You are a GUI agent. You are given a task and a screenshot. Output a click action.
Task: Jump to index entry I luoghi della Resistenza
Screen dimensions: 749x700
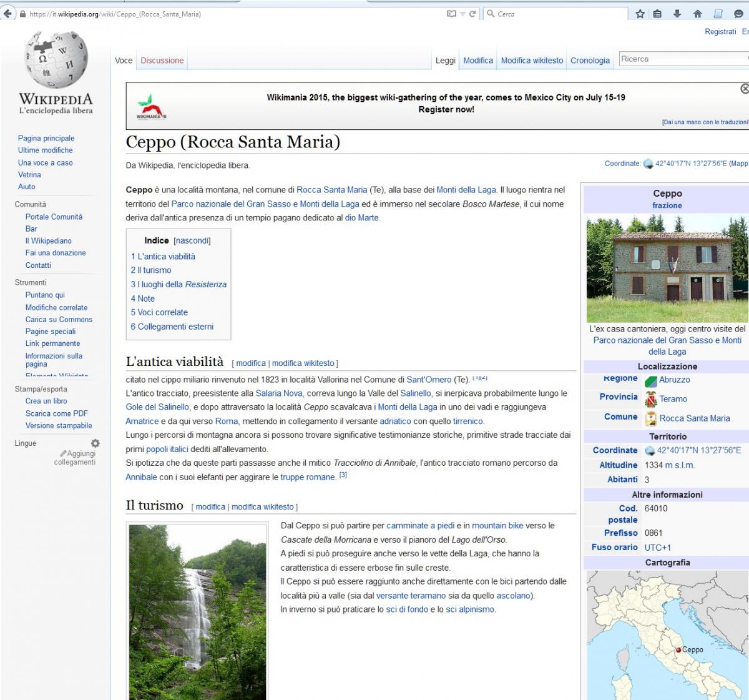[179, 285]
